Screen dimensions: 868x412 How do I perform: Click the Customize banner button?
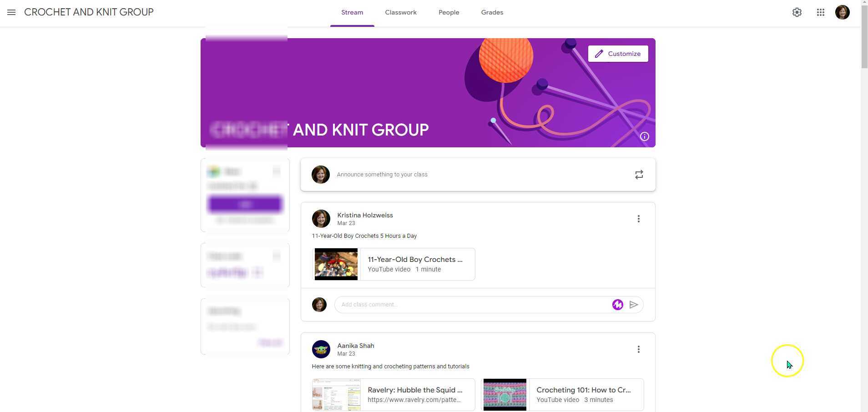click(618, 53)
